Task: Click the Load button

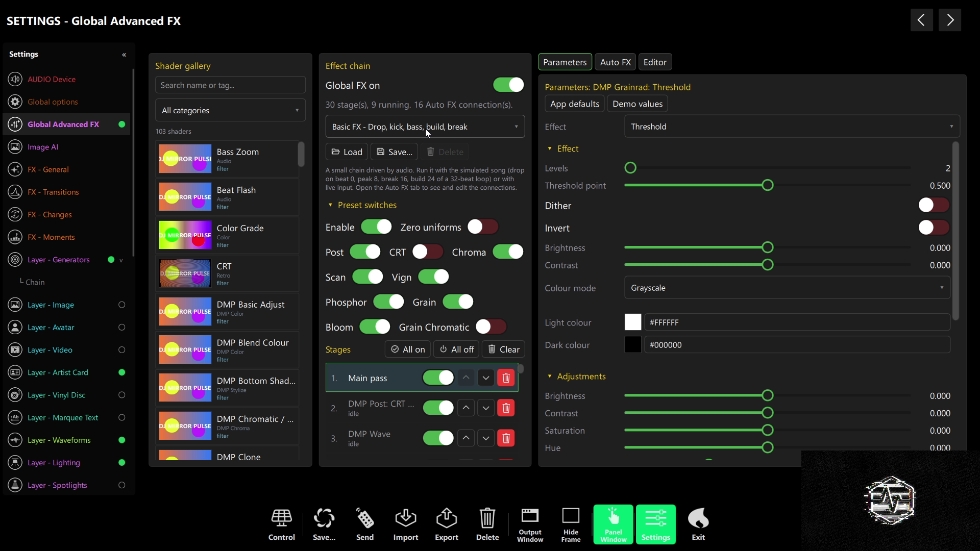Action: coord(347,152)
